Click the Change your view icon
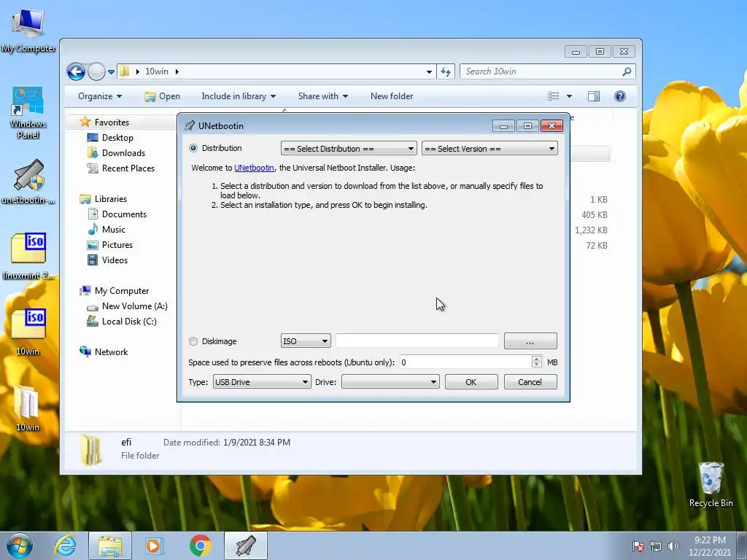The image size is (747, 560). pos(554,96)
